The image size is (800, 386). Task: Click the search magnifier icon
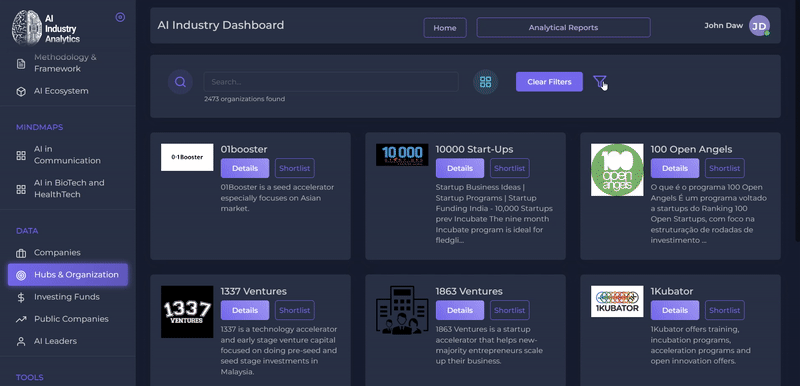coord(180,82)
